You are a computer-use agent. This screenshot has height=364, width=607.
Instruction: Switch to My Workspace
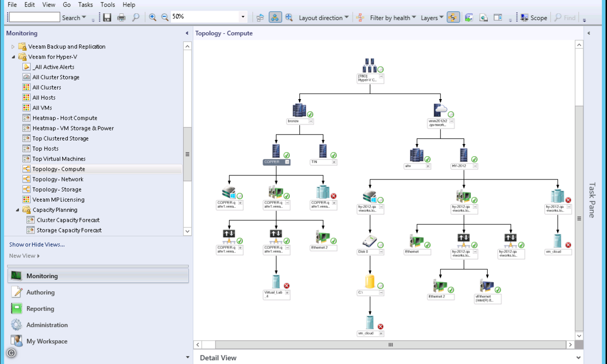coord(98,341)
